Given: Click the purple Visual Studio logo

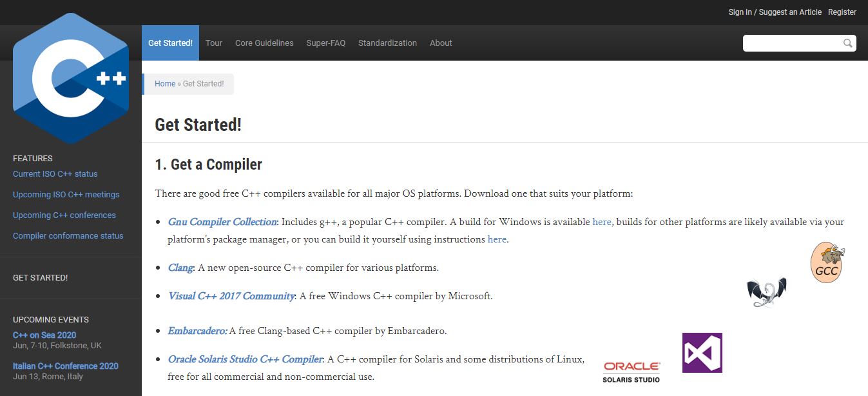Looking at the screenshot, I should (702, 353).
